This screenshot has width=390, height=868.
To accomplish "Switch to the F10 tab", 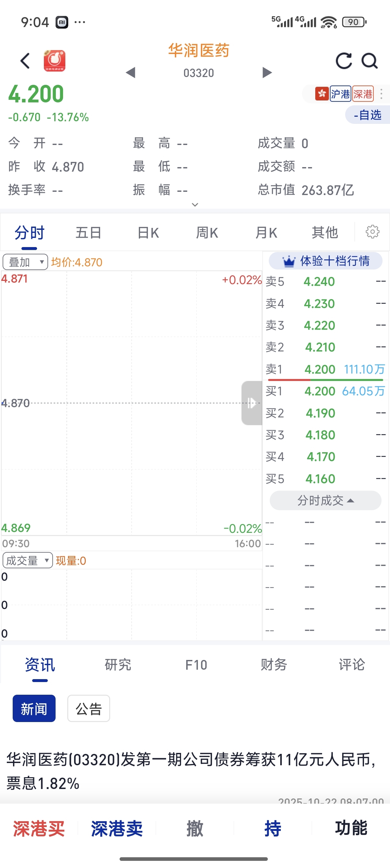I will 196,665.
